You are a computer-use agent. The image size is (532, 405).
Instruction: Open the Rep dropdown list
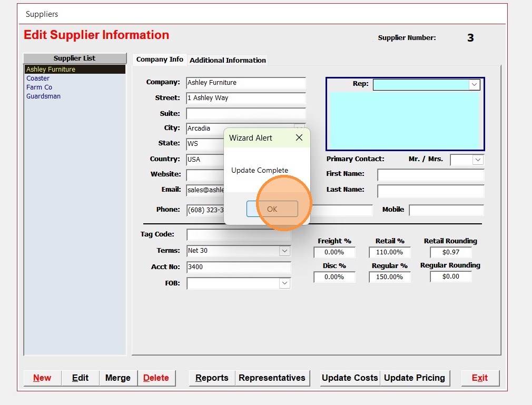click(474, 85)
